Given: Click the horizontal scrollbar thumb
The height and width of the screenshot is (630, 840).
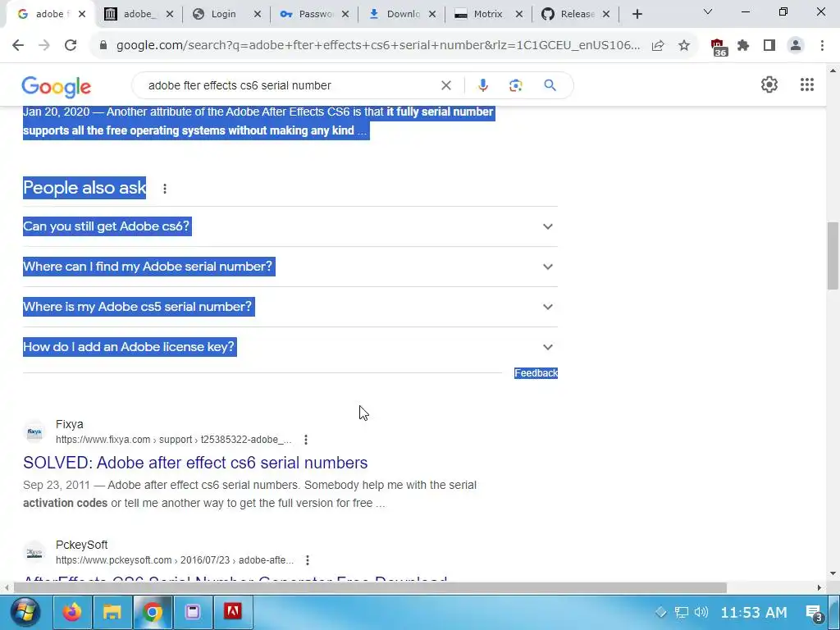Looking at the screenshot, I should click(370, 587).
